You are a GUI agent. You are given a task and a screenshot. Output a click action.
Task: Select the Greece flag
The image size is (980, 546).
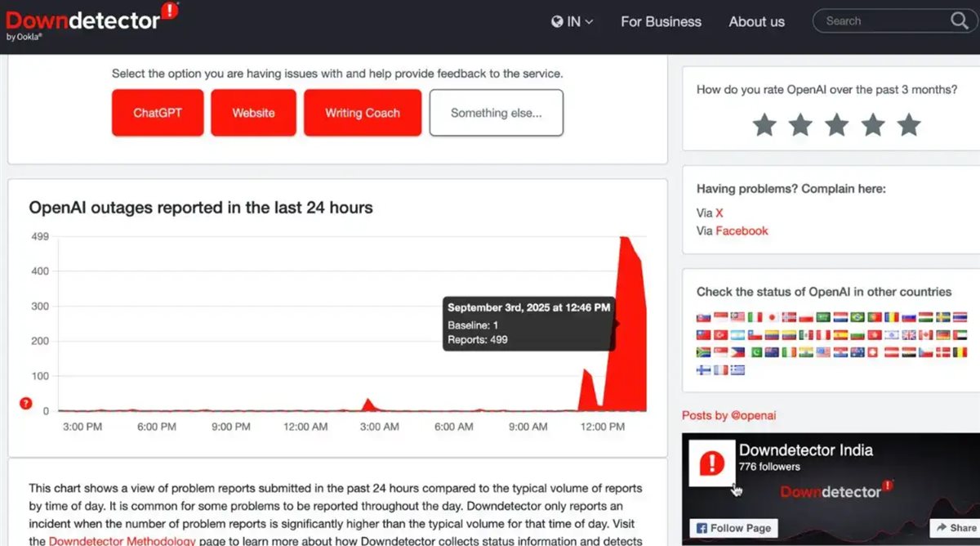tap(737, 370)
